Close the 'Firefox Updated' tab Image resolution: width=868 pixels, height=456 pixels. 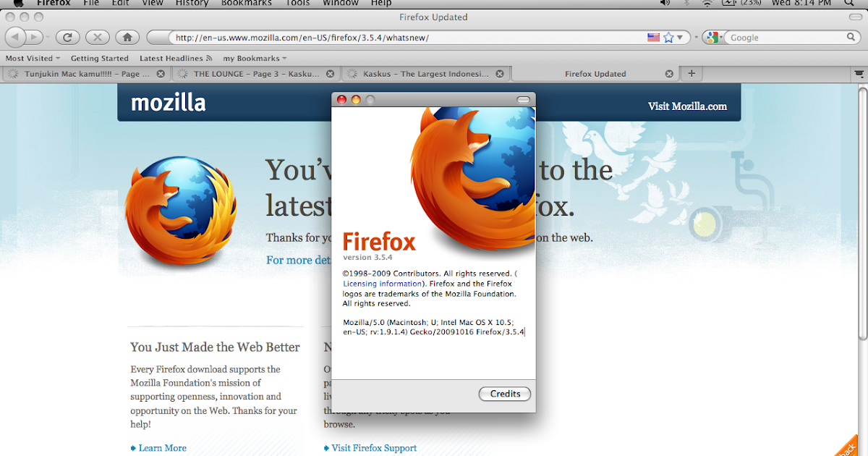point(669,74)
